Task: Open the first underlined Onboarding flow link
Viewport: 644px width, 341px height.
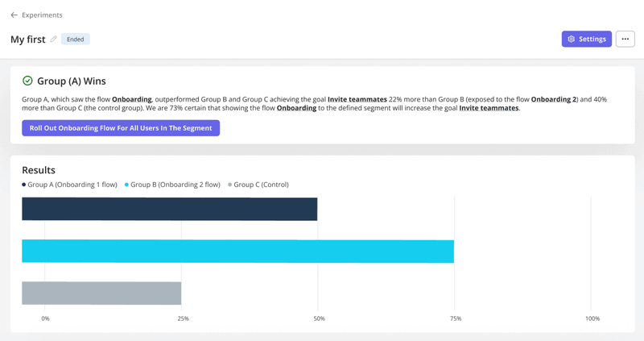Action: (131, 99)
